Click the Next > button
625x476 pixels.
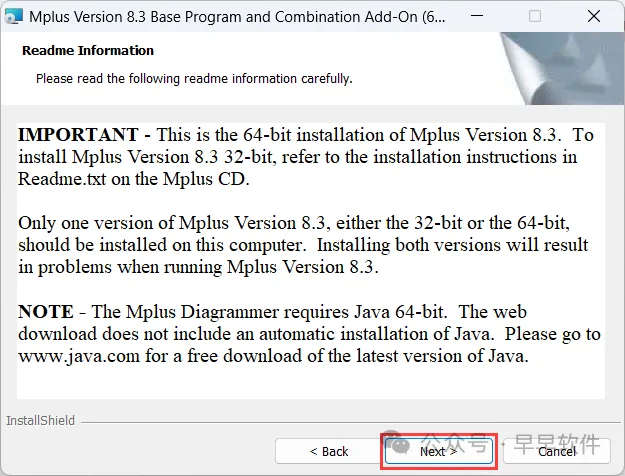point(439,451)
